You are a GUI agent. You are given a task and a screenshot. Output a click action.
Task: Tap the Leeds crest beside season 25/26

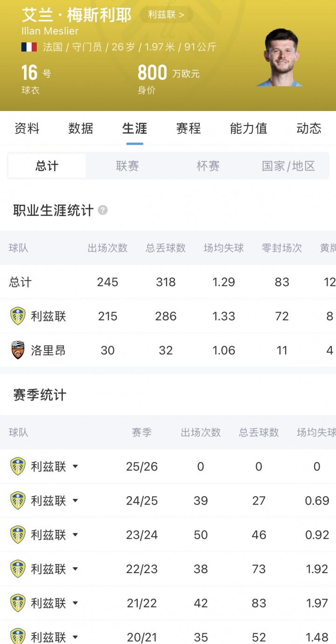coord(18,466)
